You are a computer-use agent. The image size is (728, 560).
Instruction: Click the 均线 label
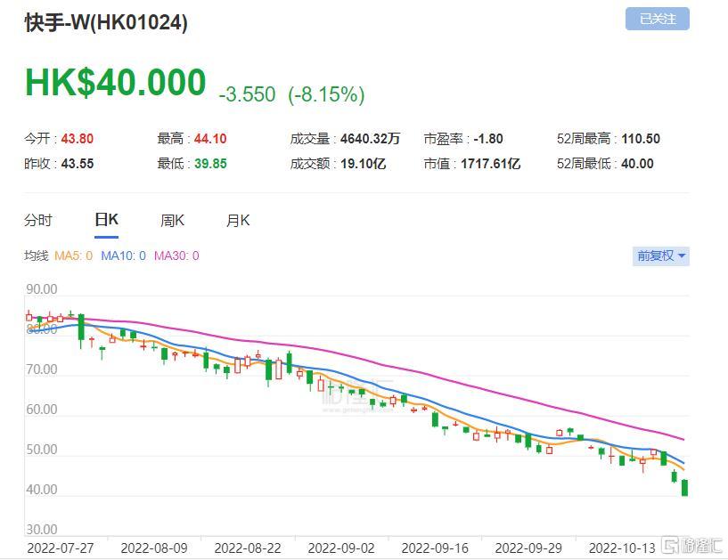37,256
